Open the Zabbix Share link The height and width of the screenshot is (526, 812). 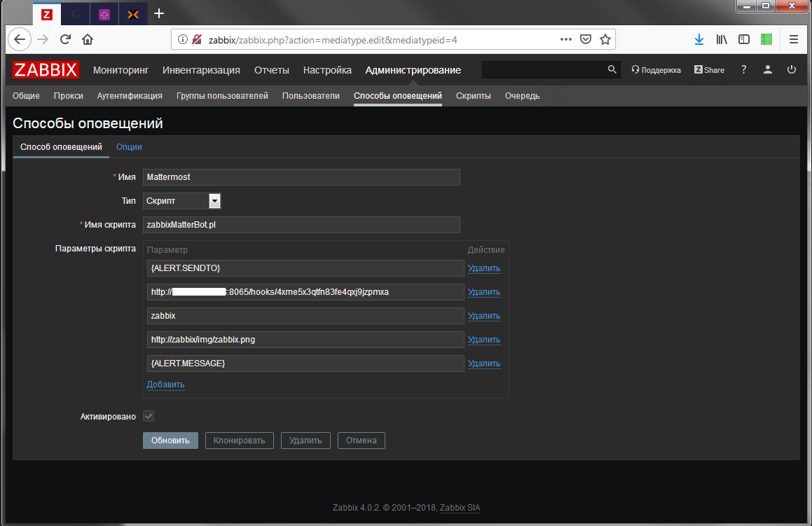pyautogui.click(x=710, y=70)
